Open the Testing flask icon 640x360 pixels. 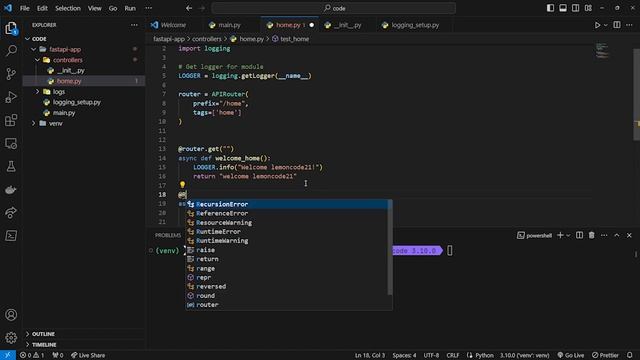(11, 166)
